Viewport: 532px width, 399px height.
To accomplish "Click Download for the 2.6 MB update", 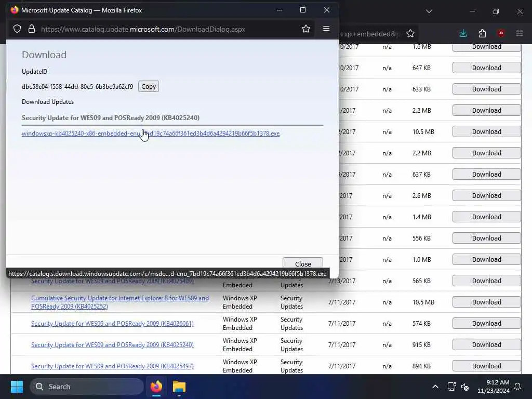I will pos(486,195).
